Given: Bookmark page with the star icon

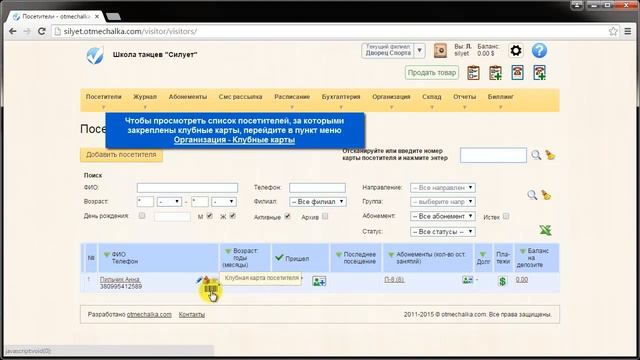Looking at the screenshot, I should tap(613, 31).
